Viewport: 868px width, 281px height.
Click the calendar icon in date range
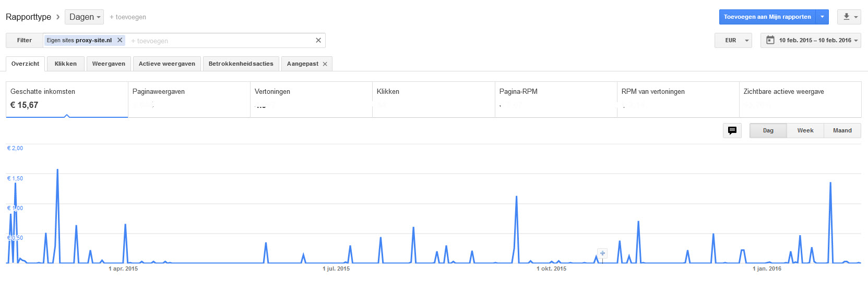770,40
